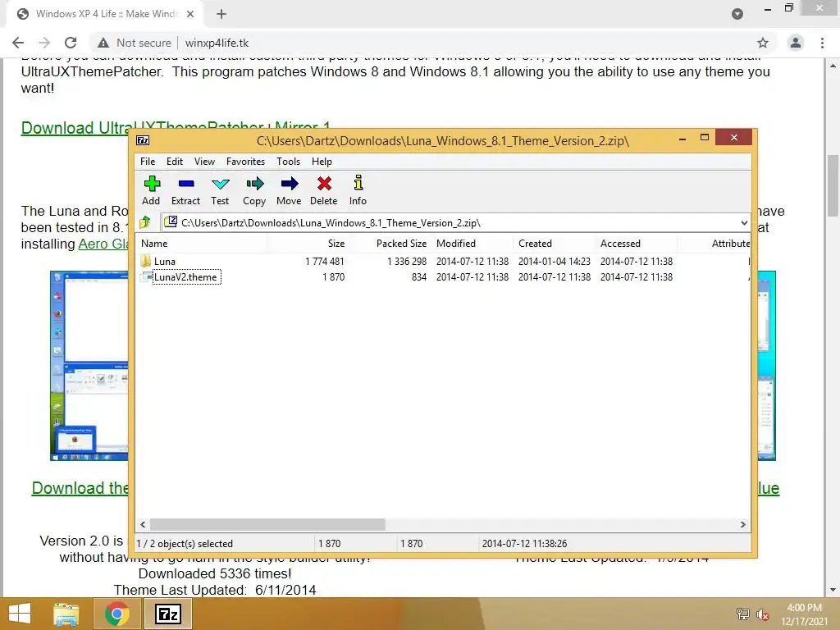Click the Add toolbar icon in 7-Zip
The image size is (840, 630).
click(152, 185)
